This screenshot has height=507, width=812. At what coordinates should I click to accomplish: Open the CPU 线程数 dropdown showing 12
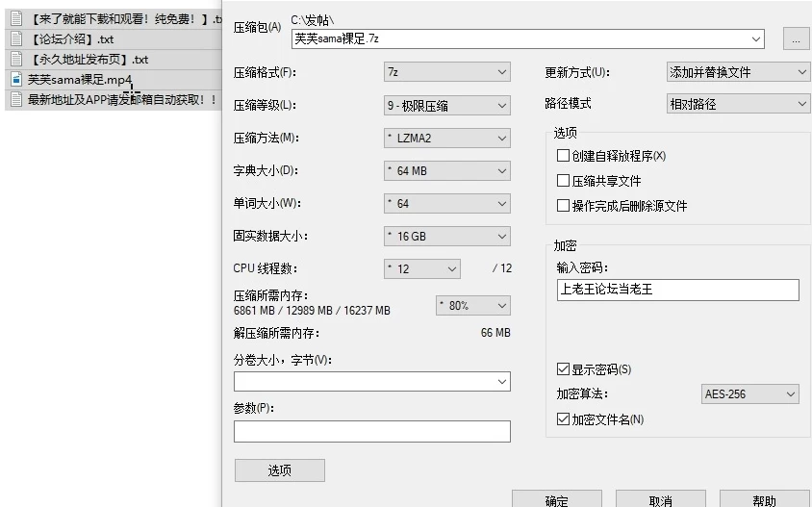(x=422, y=268)
